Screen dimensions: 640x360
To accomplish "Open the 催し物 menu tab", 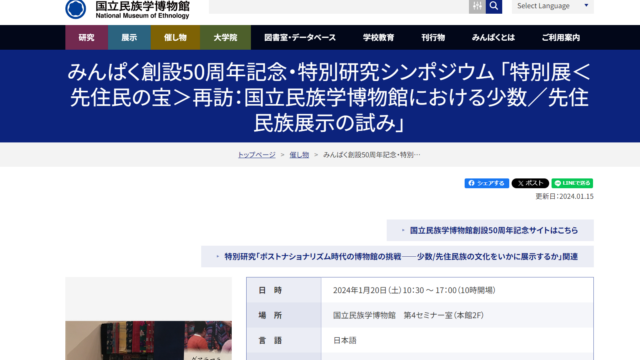I will point(176,38).
